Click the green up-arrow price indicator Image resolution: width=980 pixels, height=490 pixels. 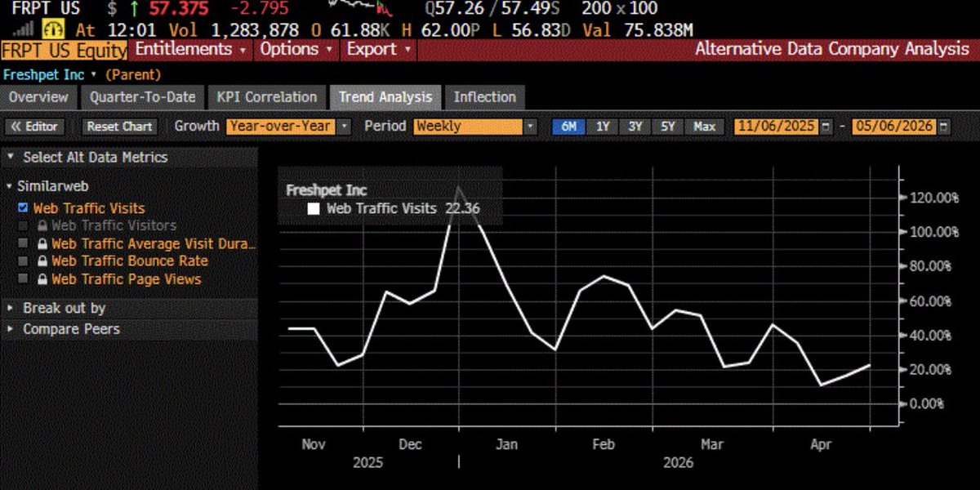tap(134, 9)
